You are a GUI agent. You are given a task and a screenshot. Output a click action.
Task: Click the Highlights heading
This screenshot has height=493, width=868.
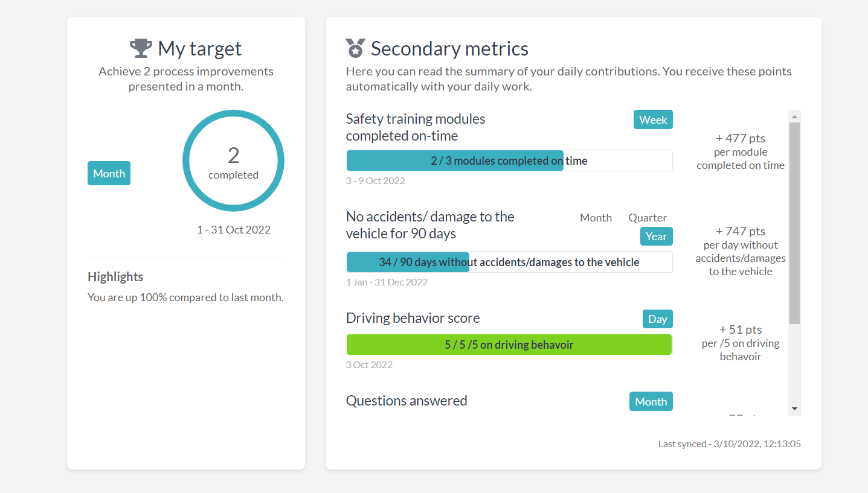click(x=115, y=277)
